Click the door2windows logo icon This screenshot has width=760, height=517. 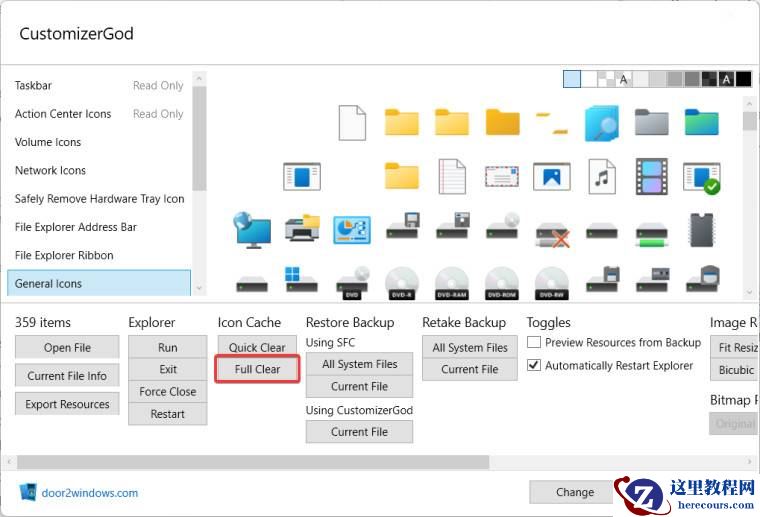tap(28, 492)
